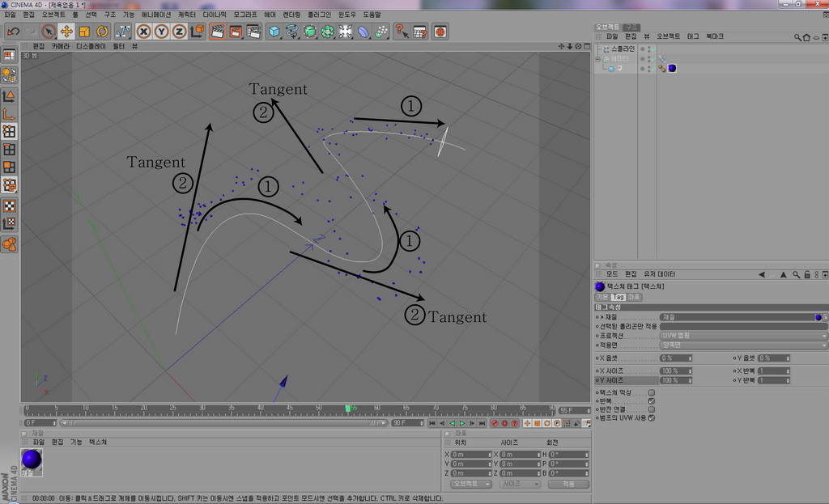The image size is (829, 504).
Task: Open the spline tools icon
Action: (291, 32)
